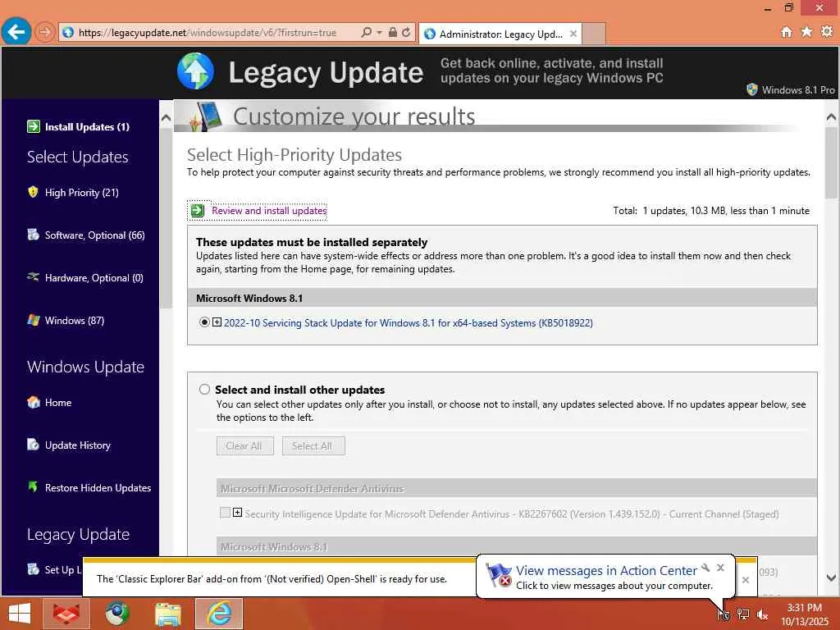This screenshot has height=630, width=840.
Task: Click the sidebar vertical scrollbar thumb
Action: 166,218
